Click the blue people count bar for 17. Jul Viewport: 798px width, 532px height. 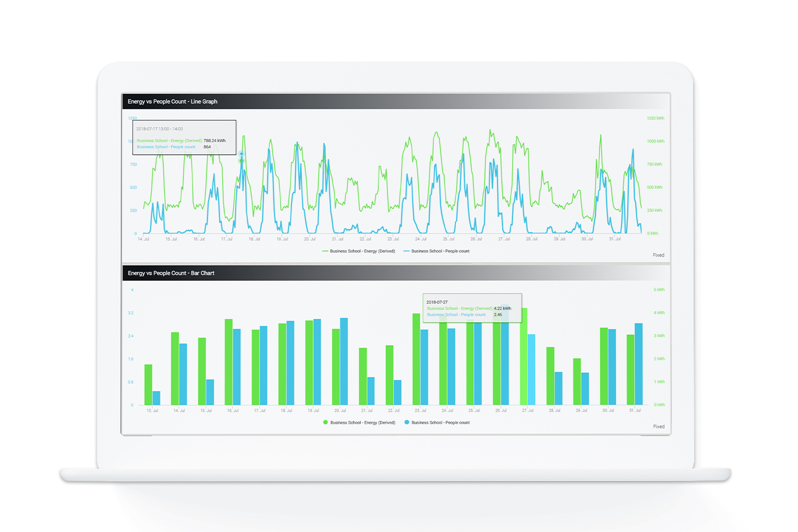pyautogui.click(x=263, y=365)
